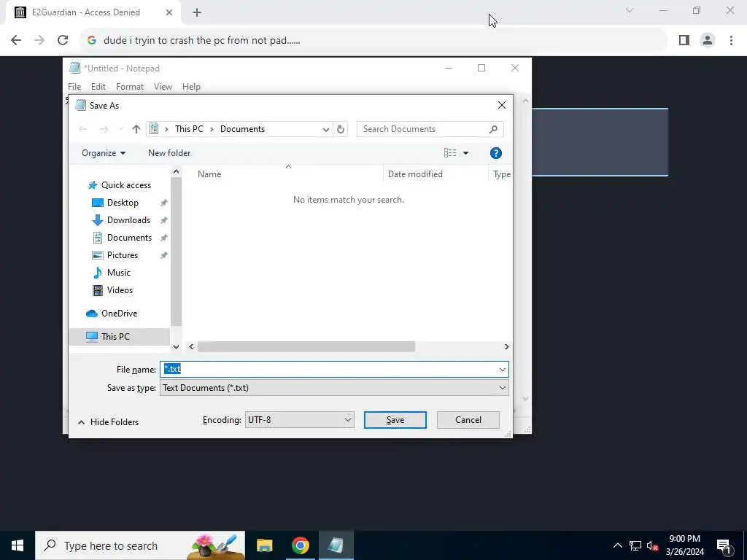Image resolution: width=747 pixels, height=560 pixels.
Task: Open the view options dropdown arrow
Action: tap(466, 153)
